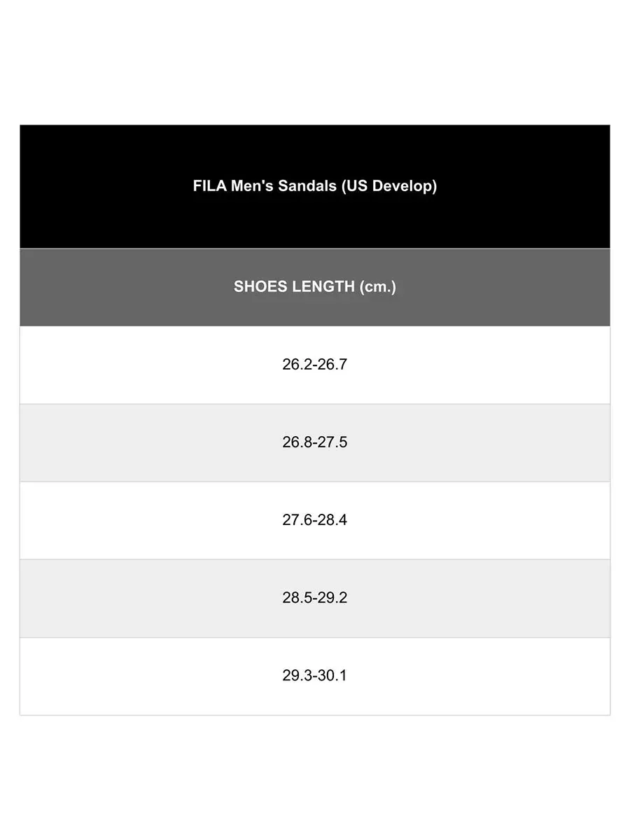Click the 26.2-26.7 length value
The height and width of the screenshot is (840, 630).
(x=314, y=365)
